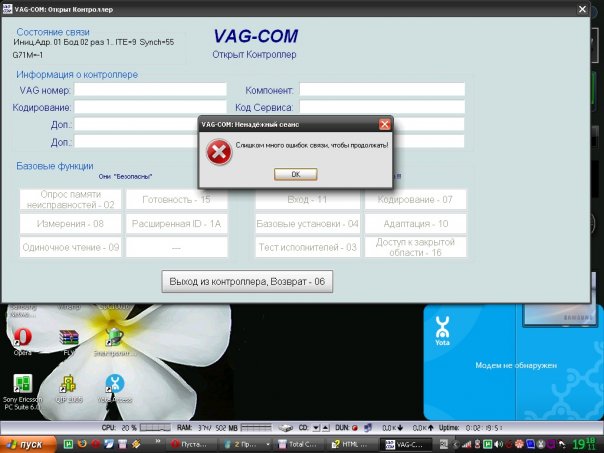This screenshot has width=604, height=453.
Task: Click OK in the error dialog
Action: pyautogui.click(x=295, y=174)
